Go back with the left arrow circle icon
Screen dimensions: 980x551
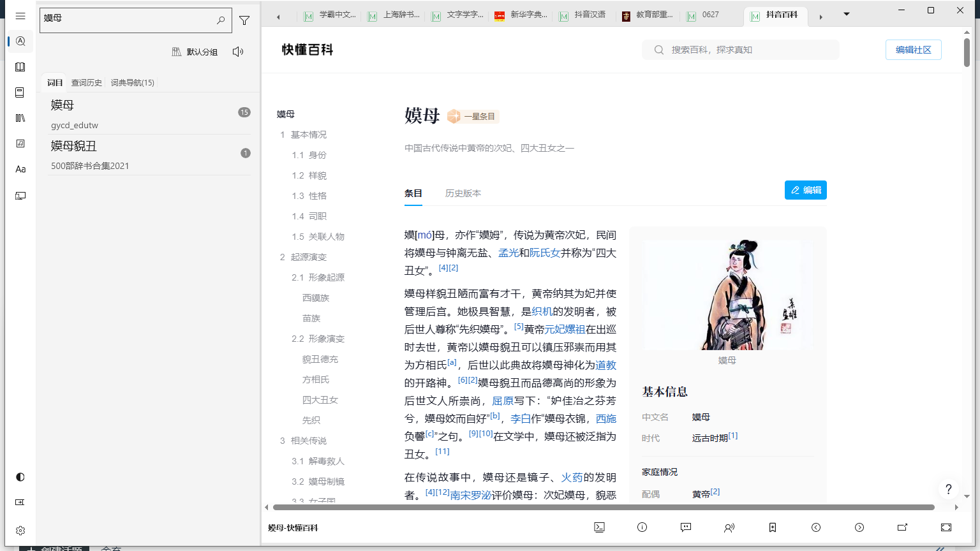(815, 527)
